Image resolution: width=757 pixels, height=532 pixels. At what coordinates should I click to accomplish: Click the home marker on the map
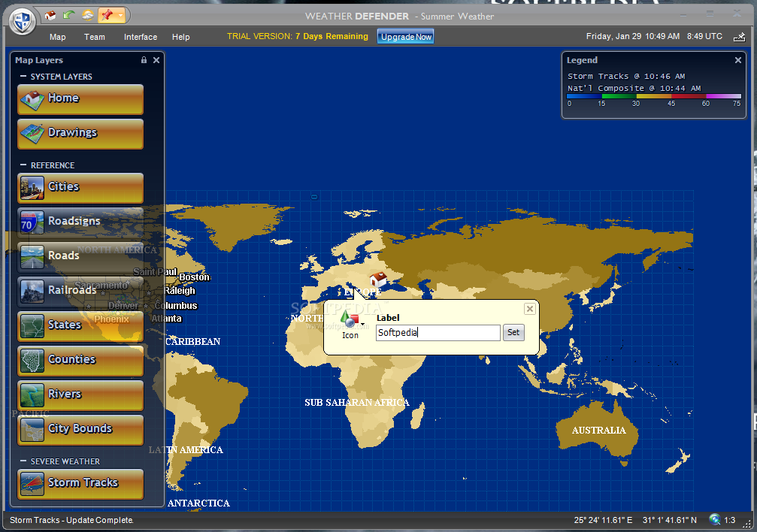(378, 279)
